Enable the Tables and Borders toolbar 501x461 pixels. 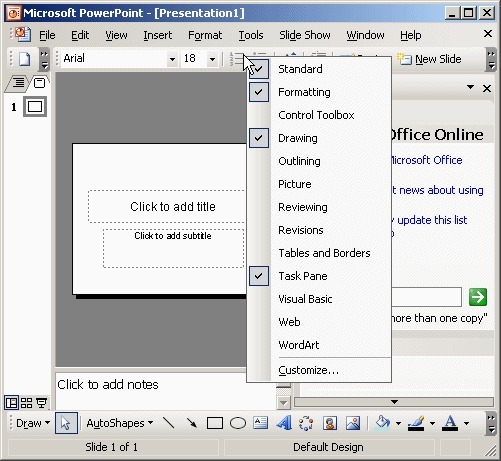319,253
